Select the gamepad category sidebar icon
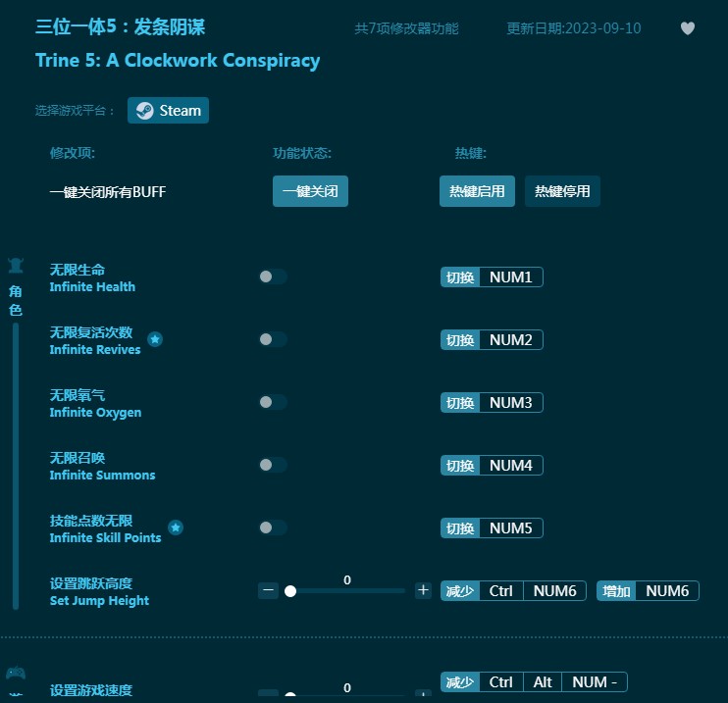The width and height of the screenshot is (728, 703). tap(16, 673)
